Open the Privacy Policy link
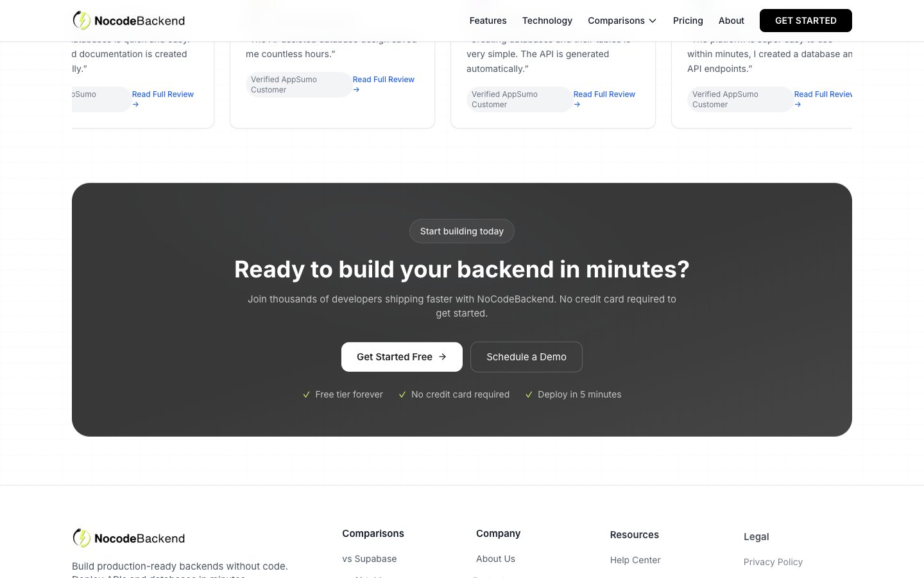Screen dimensions: 924x578 click(773, 562)
